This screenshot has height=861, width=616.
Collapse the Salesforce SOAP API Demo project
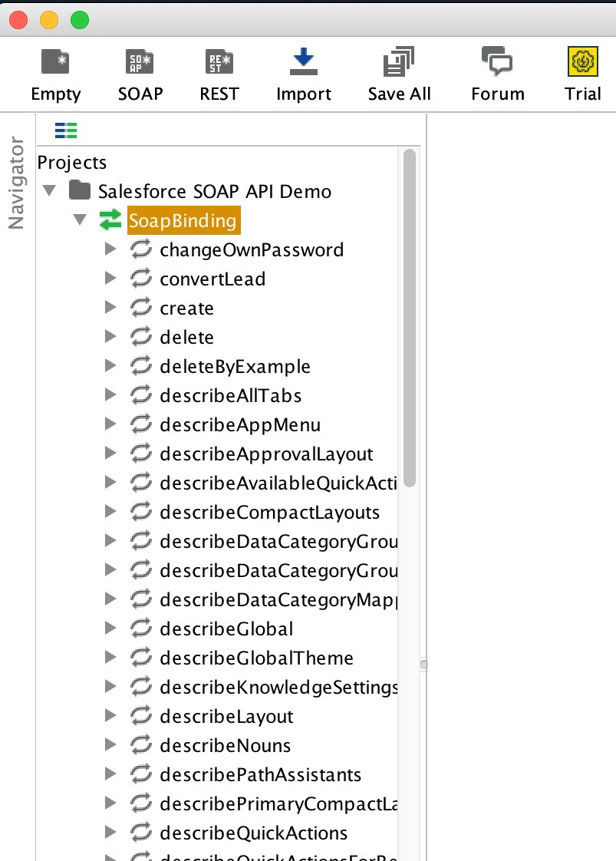pyautogui.click(x=50, y=191)
